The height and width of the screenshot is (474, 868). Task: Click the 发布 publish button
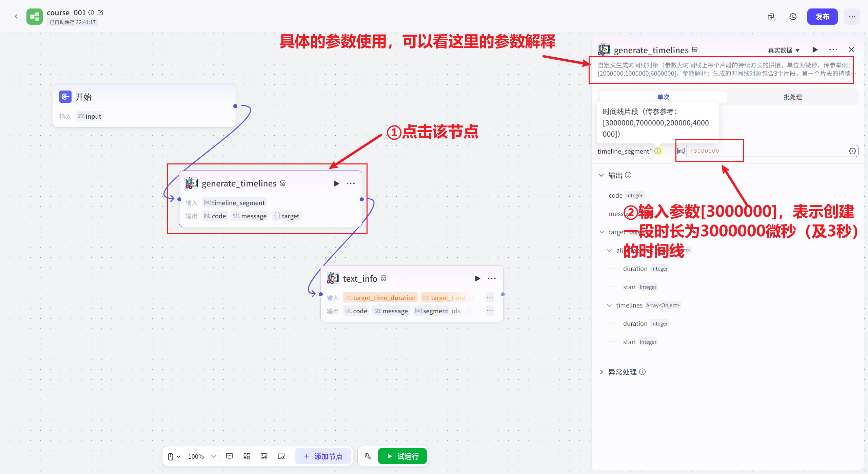(823, 16)
